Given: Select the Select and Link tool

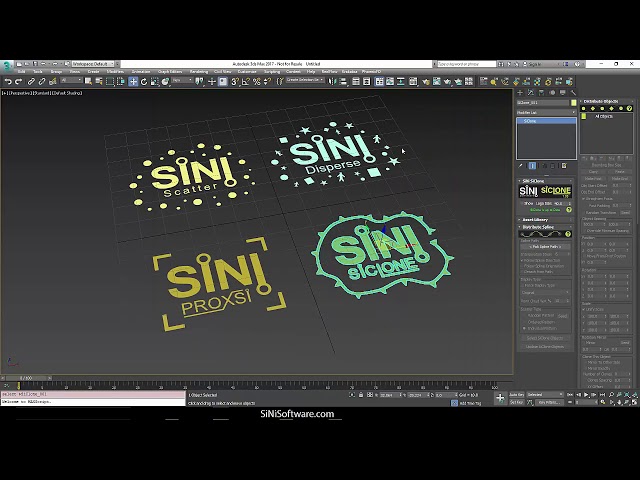Looking at the screenshot, I should click(x=31, y=82).
